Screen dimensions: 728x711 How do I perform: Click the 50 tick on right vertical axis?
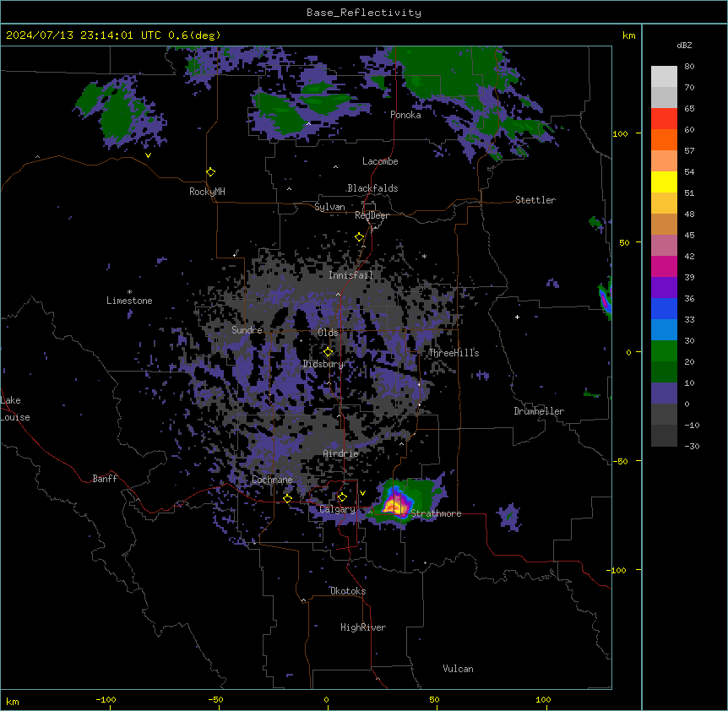tap(624, 242)
